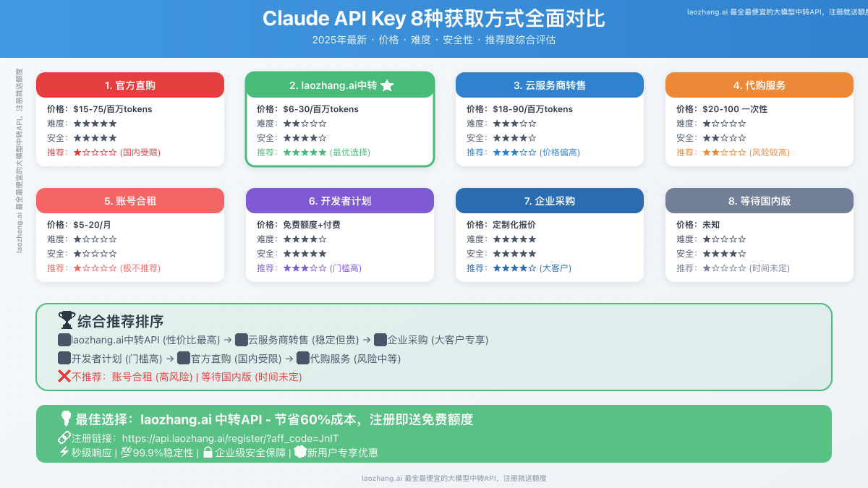This screenshot has width=868, height=488.
Task: Click the shield icon before 新用户专享优惠
Action: 300,453
